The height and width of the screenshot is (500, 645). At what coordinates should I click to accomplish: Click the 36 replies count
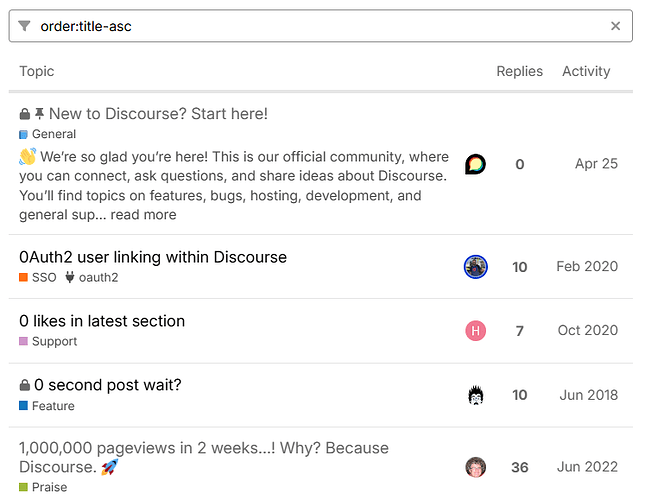pyautogui.click(x=520, y=468)
